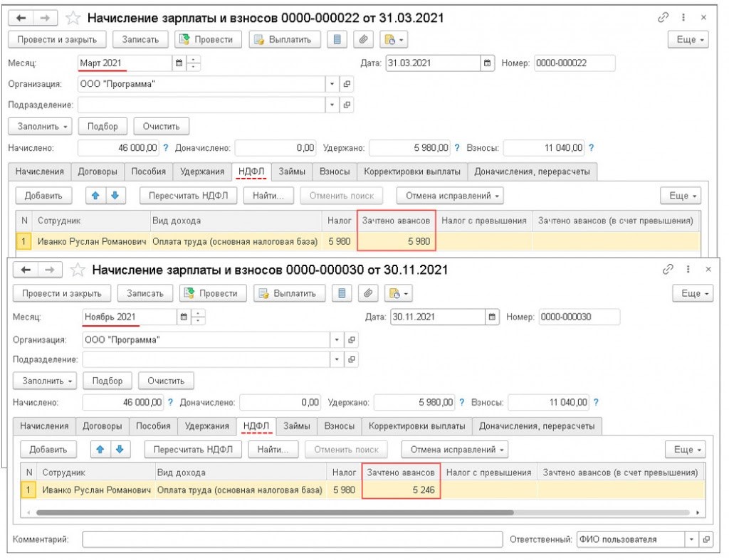Click the open-form icon beside Ответственный field

pos(706,539)
